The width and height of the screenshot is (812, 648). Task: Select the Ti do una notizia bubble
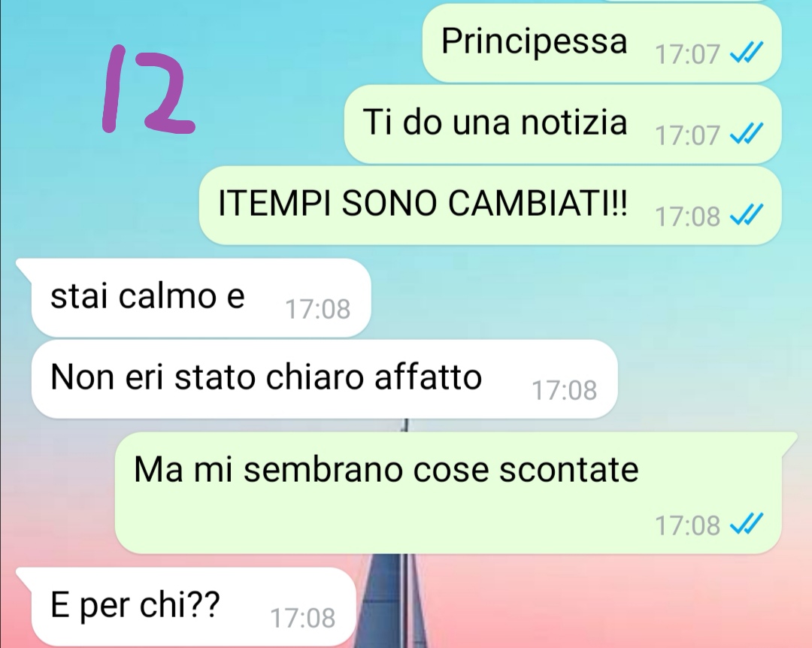563,124
